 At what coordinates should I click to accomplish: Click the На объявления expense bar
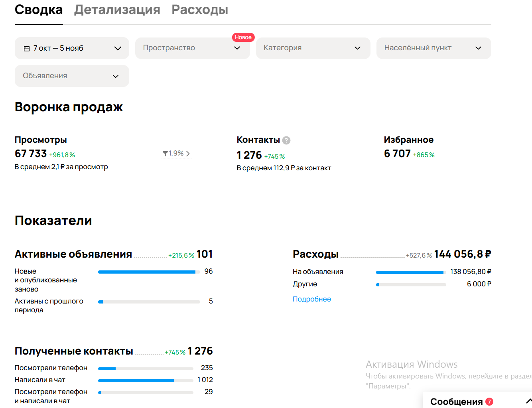pos(411,272)
